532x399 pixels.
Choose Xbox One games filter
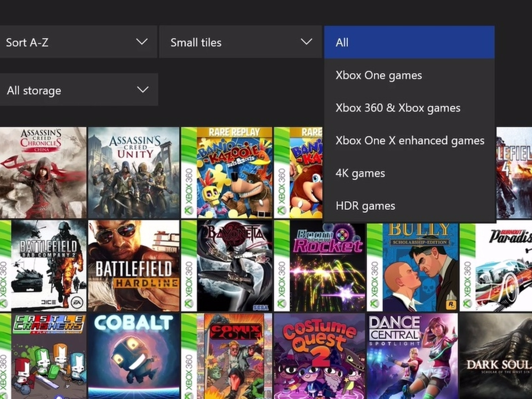[409, 75]
